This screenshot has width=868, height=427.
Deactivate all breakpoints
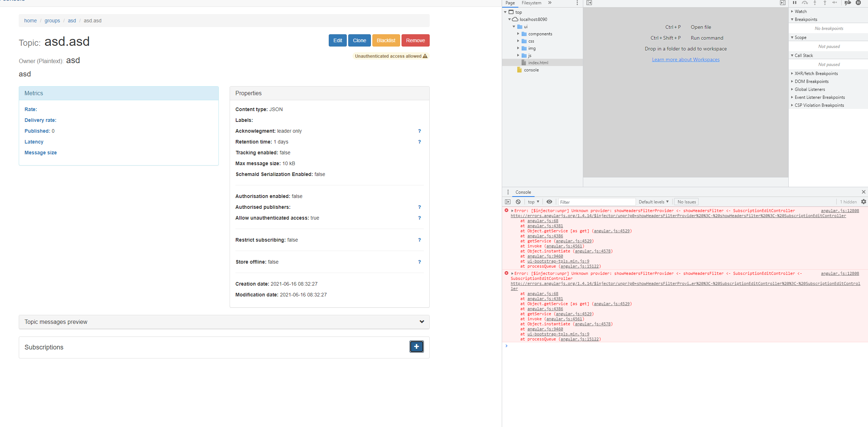coord(847,3)
